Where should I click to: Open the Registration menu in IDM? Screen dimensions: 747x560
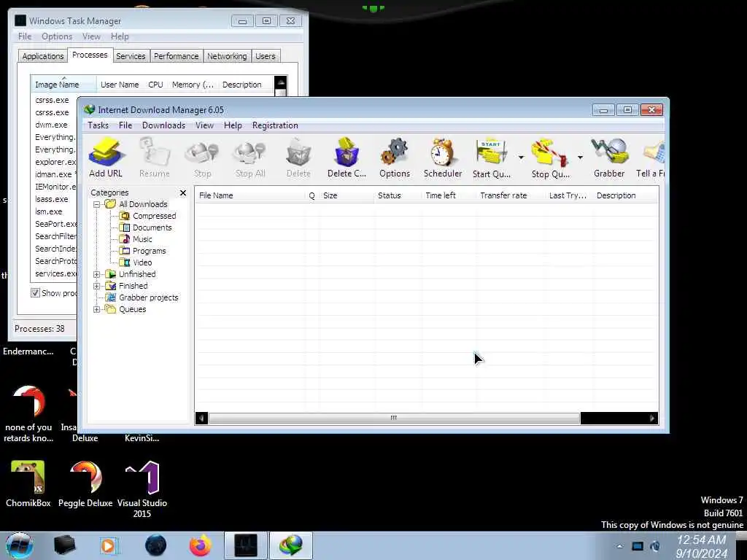coord(275,125)
